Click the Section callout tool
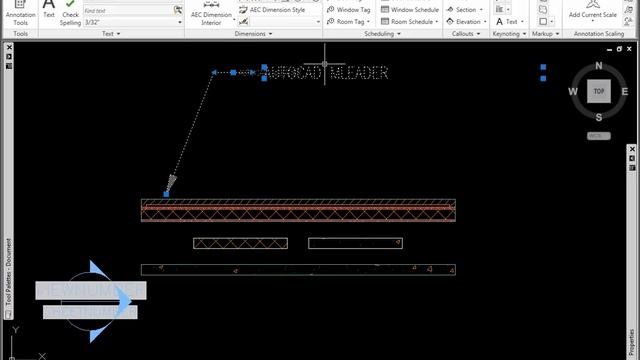The width and height of the screenshot is (640, 360). pos(462,9)
